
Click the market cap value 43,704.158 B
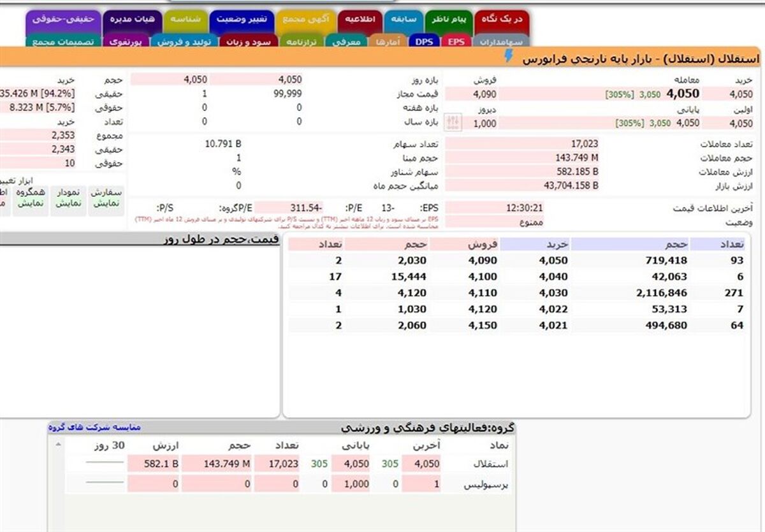(x=571, y=185)
